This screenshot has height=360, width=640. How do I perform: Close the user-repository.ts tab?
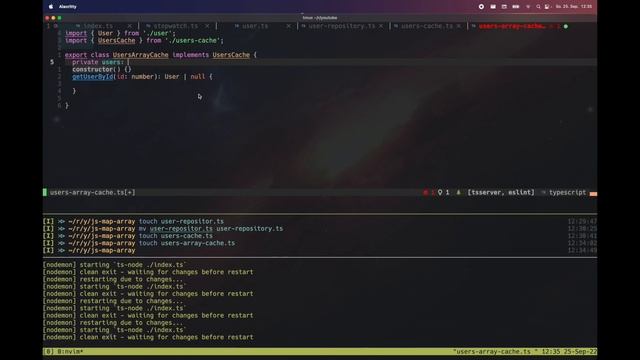[381, 26]
